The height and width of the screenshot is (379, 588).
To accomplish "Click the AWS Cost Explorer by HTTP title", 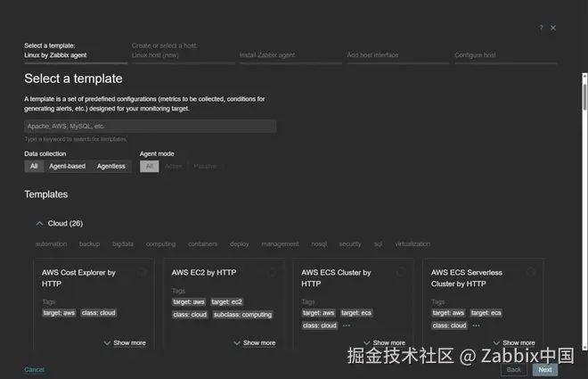I will 78,278.
